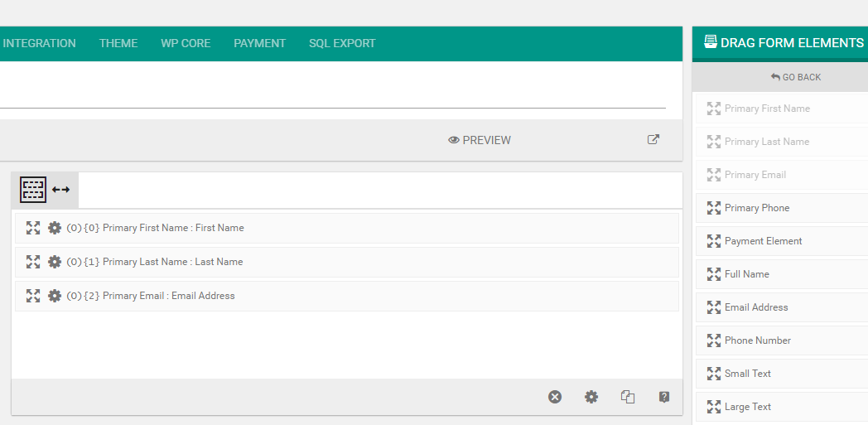This screenshot has height=425, width=868.
Task: Click the delete (X) icon in form footer
Action: (x=555, y=397)
